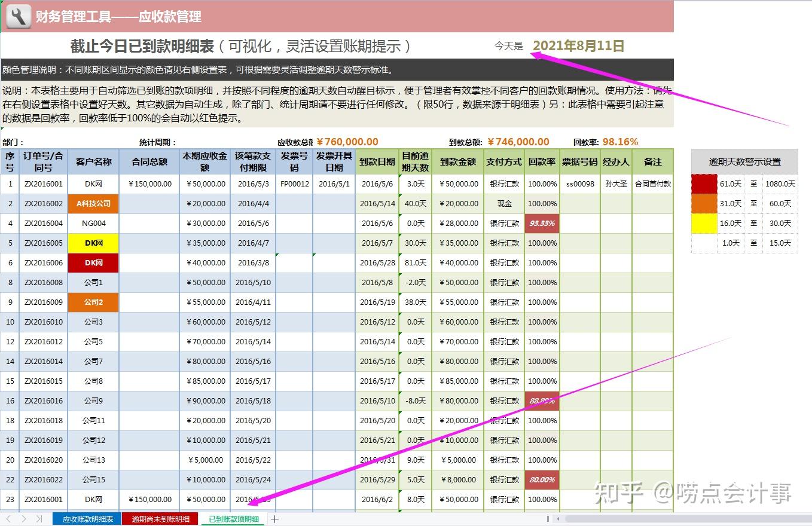Click the 到款日期 column header
This screenshot has width=812, height=526.
(x=377, y=161)
